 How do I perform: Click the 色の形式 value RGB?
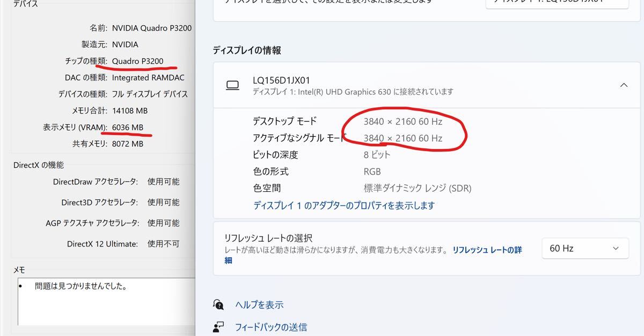372,172
